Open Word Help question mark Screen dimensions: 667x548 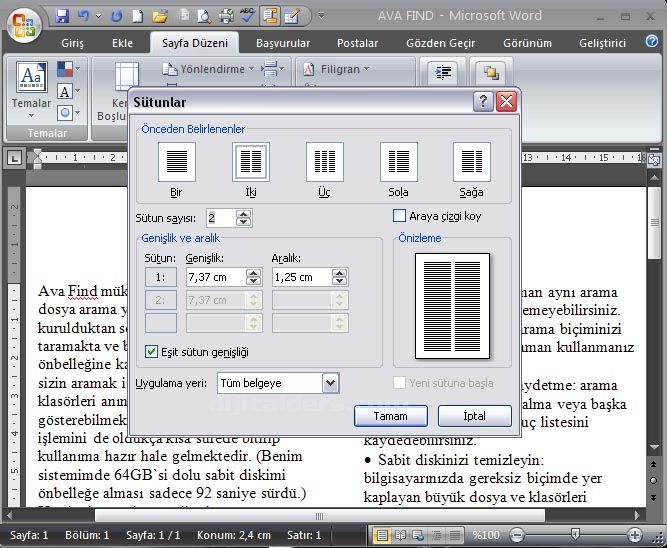652,41
